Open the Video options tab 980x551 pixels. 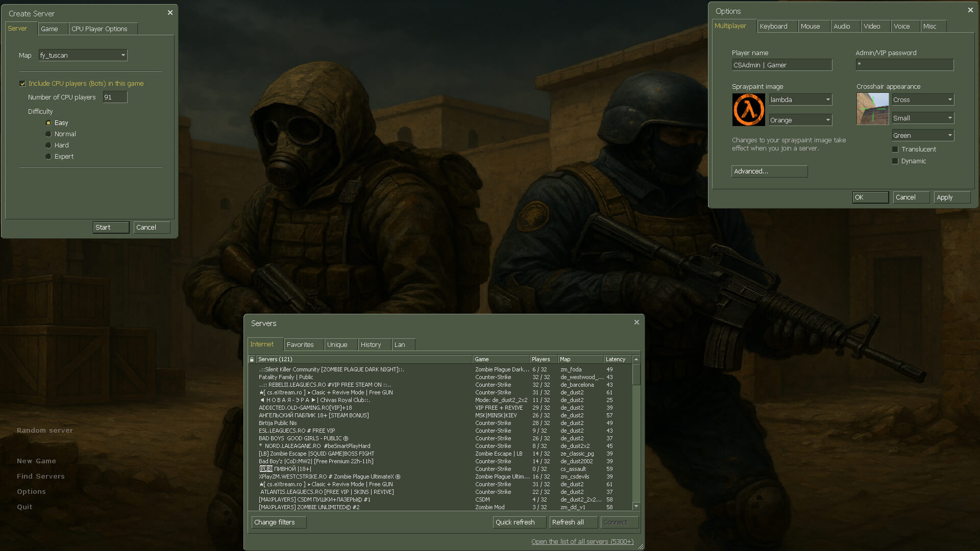point(876,27)
